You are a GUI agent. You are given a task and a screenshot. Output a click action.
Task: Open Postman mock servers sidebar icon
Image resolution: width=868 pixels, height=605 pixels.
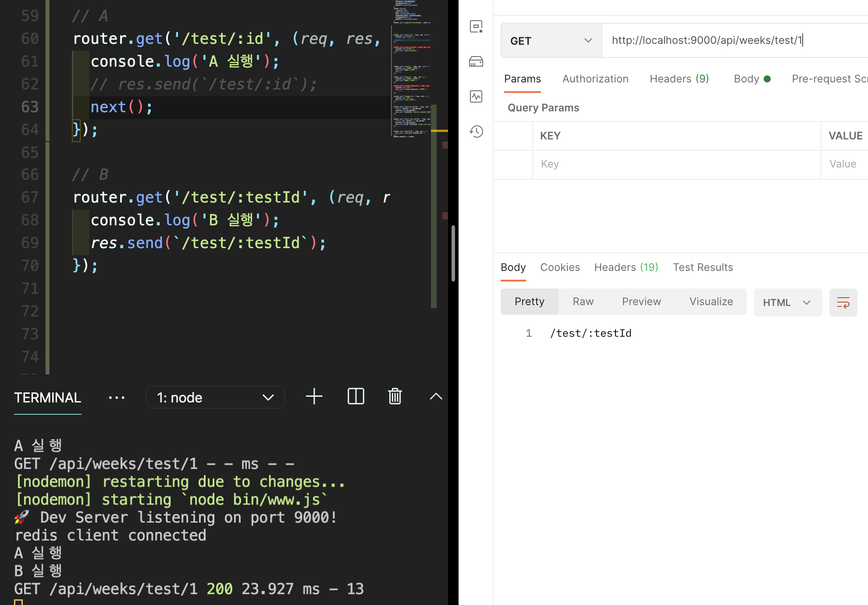(x=476, y=61)
